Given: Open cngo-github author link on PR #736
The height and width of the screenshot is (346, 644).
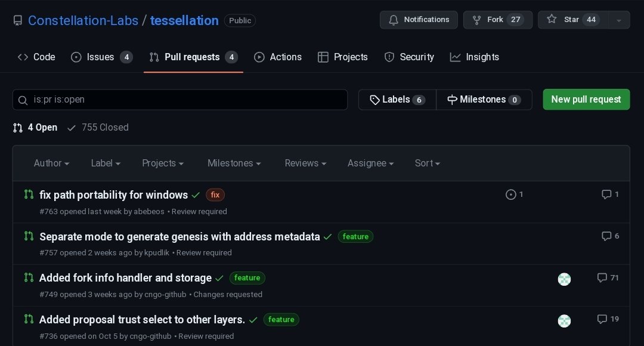Looking at the screenshot, I should [150, 336].
